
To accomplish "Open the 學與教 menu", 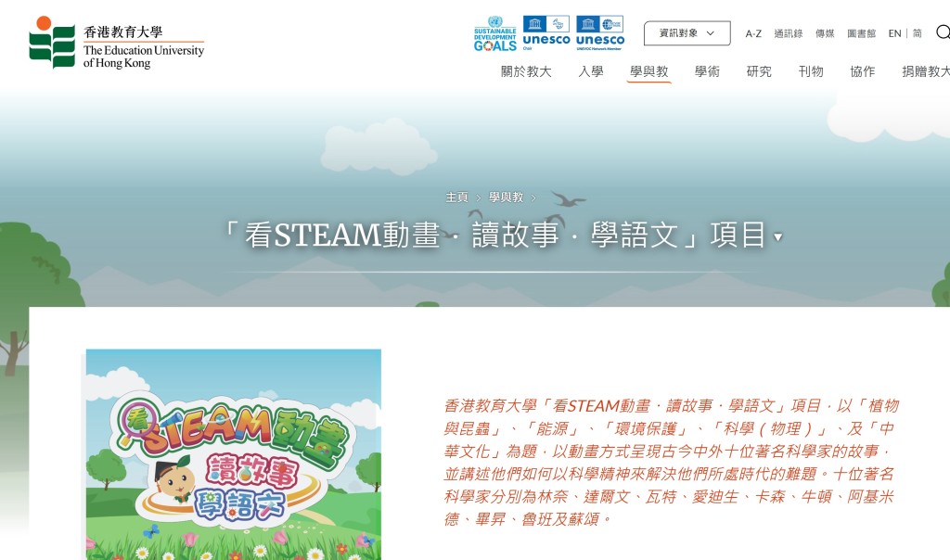I will point(648,71).
